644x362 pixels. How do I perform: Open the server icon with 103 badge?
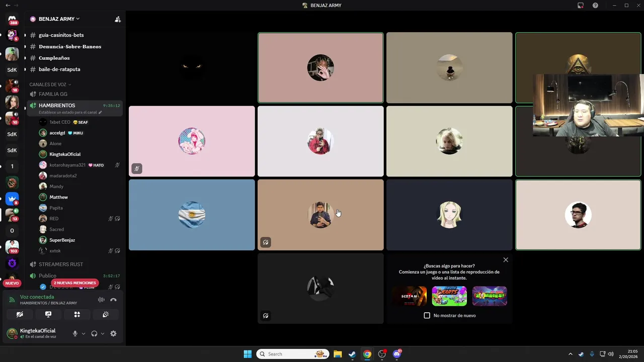click(12, 247)
